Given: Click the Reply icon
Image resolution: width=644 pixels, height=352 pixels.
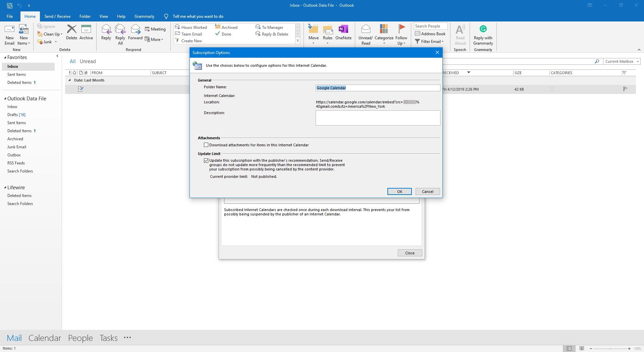Looking at the screenshot, I should click(x=106, y=29).
